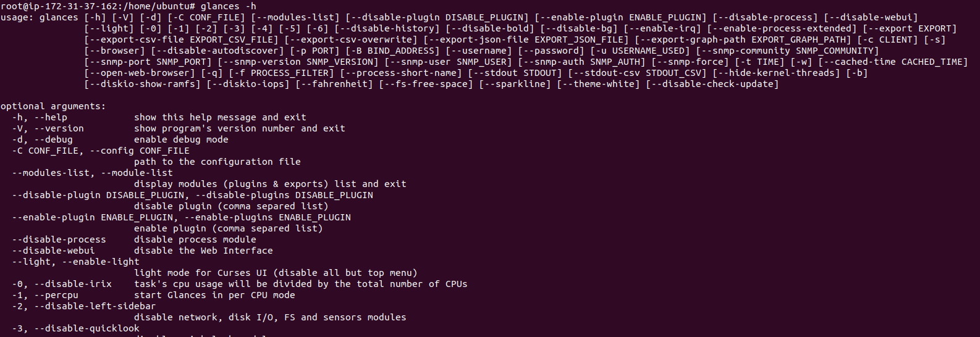Click the typed command 'glances -h'

(x=228, y=6)
